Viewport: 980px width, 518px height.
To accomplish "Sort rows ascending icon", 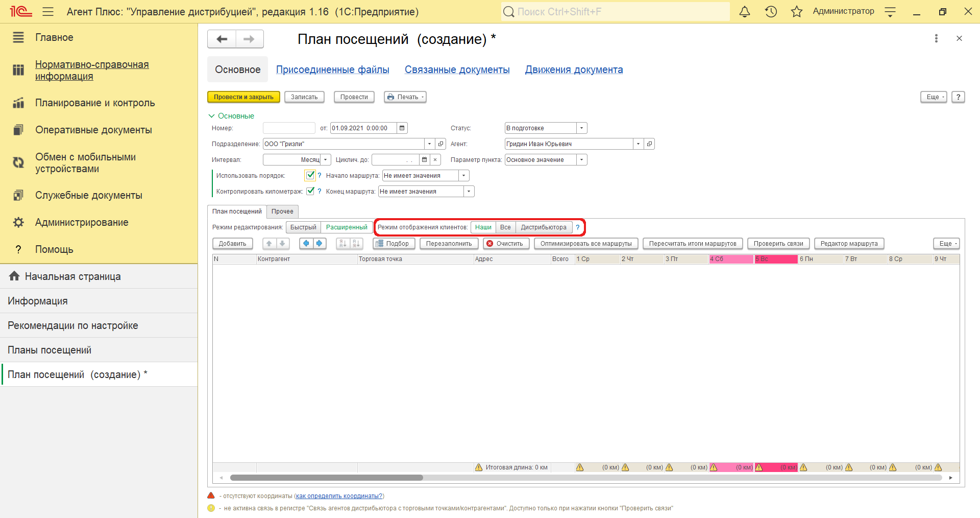I will (343, 244).
